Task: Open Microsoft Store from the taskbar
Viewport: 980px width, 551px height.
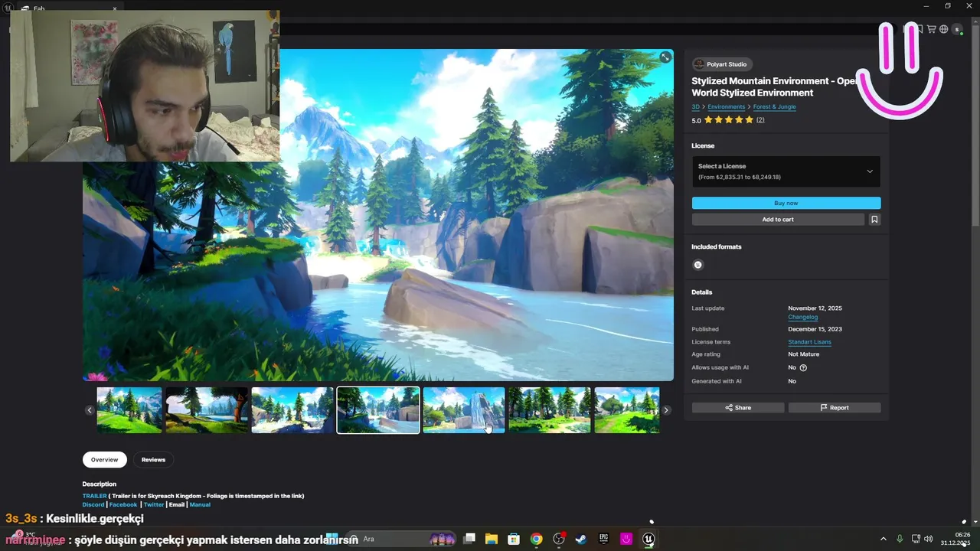Action: (514, 539)
